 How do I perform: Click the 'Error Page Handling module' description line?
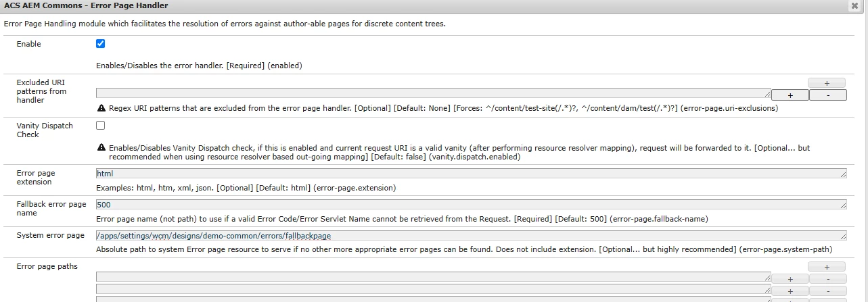click(x=225, y=24)
